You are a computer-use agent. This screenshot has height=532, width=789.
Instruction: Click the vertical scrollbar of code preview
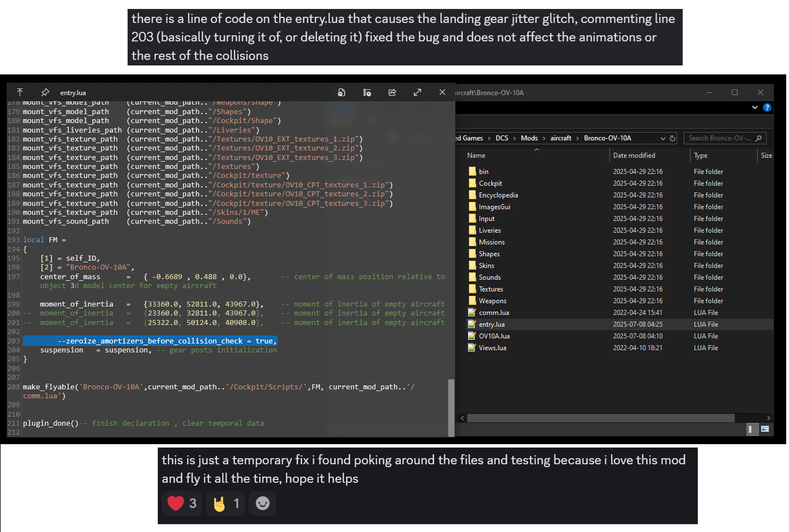click(x=451, y=407)
